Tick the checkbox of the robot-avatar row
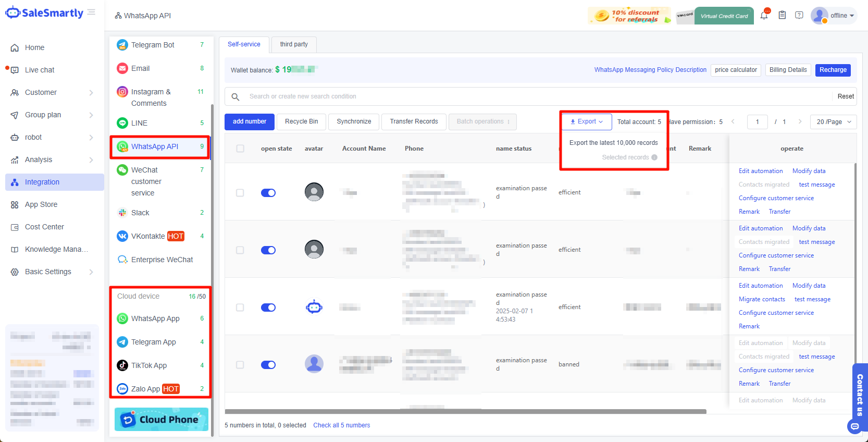Viewport: 868px width, 442px height. tap(240, 308)
